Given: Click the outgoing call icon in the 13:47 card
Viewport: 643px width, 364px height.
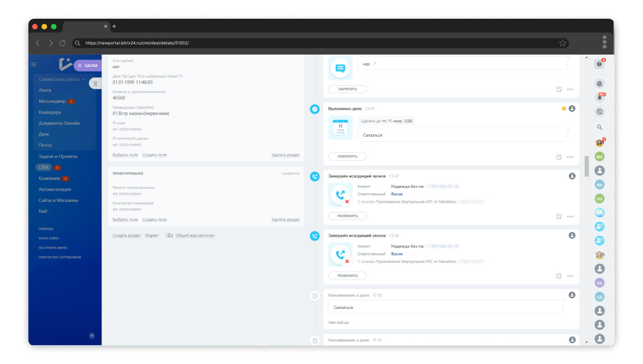Looking at the screenshot, I should [x=340, y=194].
